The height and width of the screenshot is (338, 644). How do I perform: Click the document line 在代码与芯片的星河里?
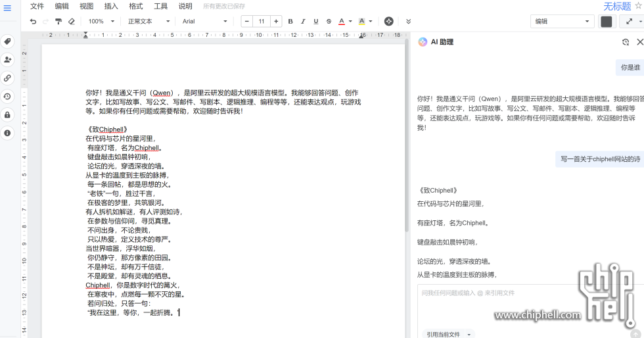click(121, 139)
